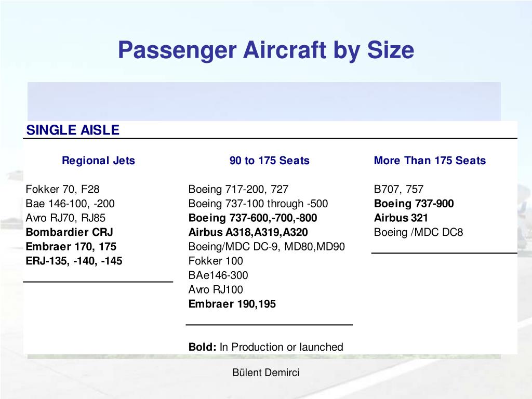Click the 90 to 175 Seats header
Screen dimensions: 532x399
click(270, 160)
